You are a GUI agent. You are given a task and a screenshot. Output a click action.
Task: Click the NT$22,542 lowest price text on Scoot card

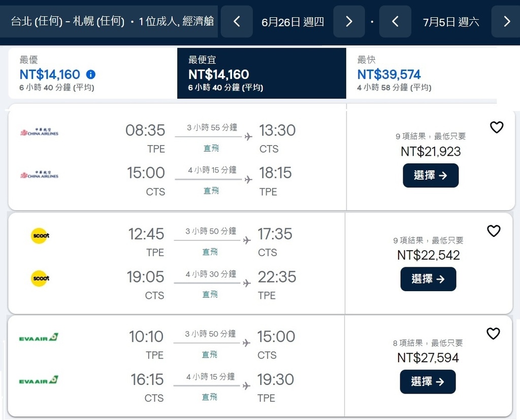[x=428, y=255]
